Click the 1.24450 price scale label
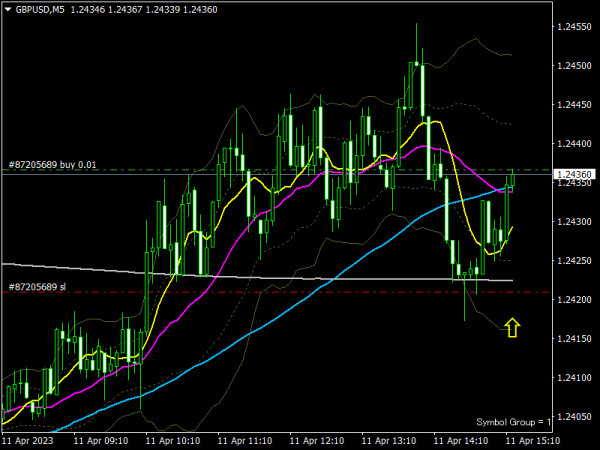The height and width of the screenshot is (450, 600). (574, 105)
